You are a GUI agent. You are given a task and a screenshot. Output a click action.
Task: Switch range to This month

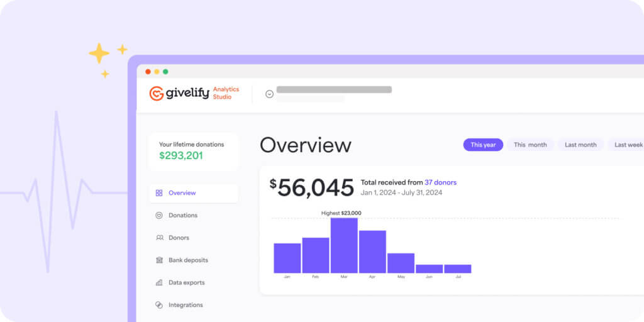coord(530,145)
